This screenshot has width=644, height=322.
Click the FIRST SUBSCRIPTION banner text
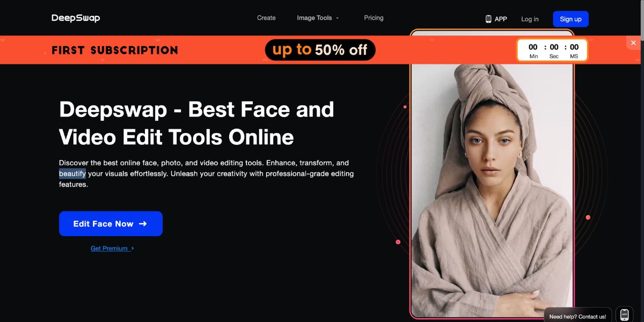(115, 50)
